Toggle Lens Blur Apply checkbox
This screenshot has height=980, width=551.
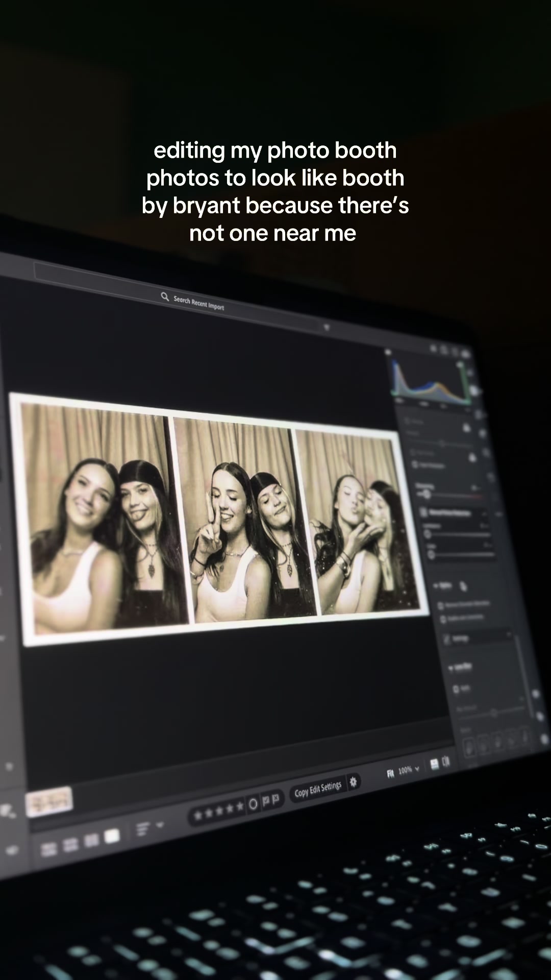tap(456, 689)
